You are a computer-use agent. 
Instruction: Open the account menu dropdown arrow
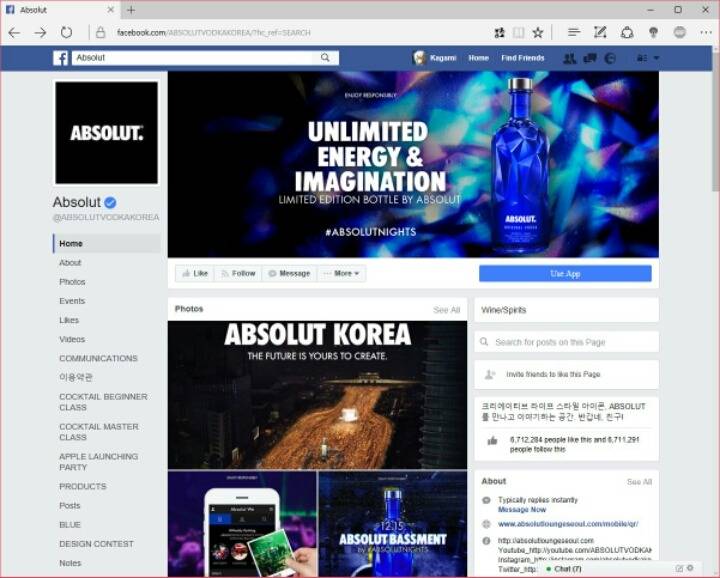click(x=656, y=58)
